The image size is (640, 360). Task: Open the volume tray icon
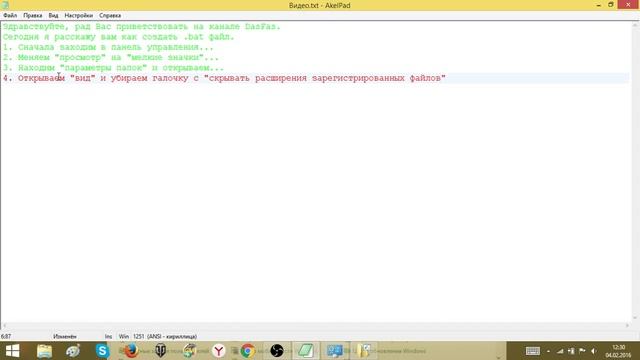(594, 351)
